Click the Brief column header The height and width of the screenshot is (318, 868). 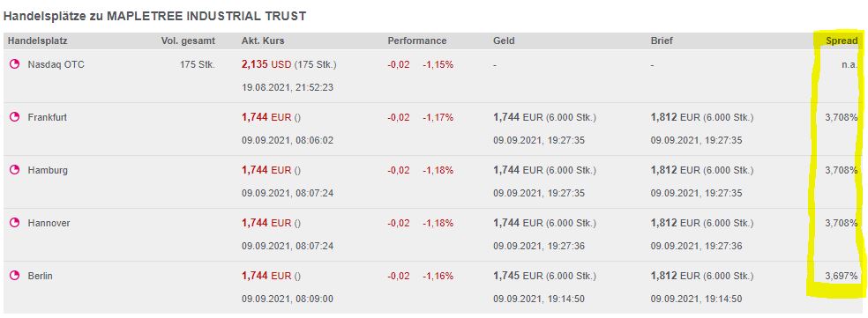click(x=662, y=41)
